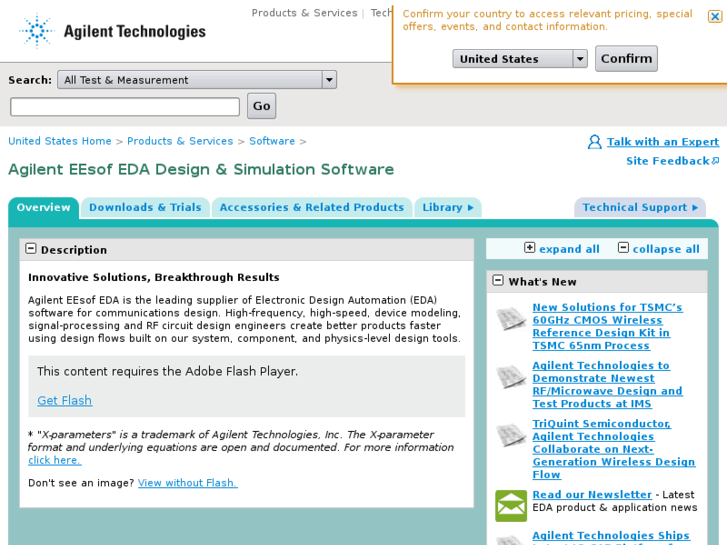Open the Technical Support tab

[x=640, y=207]
